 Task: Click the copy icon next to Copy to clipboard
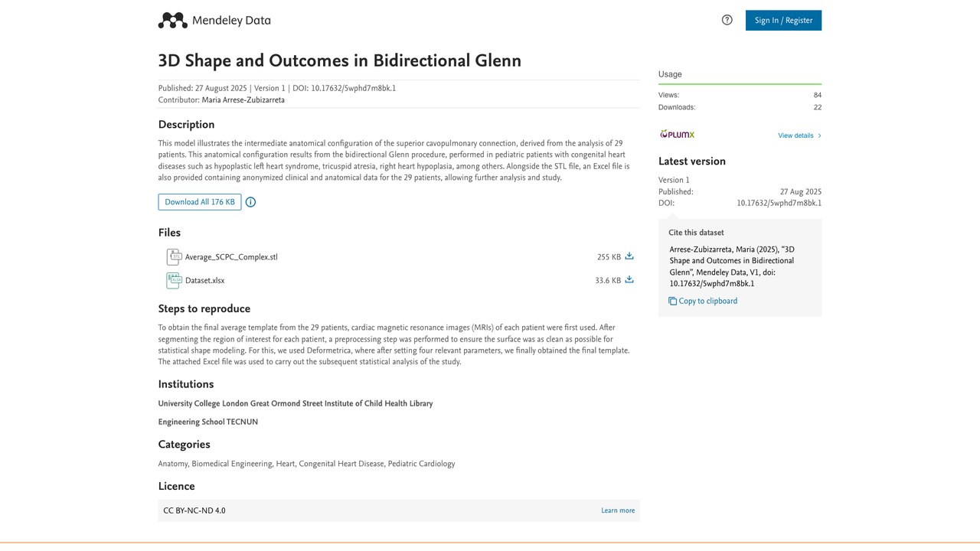[673, 302]
